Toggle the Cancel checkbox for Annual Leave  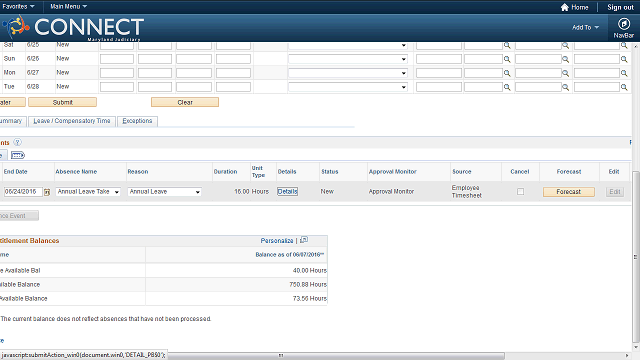point(520,191)
